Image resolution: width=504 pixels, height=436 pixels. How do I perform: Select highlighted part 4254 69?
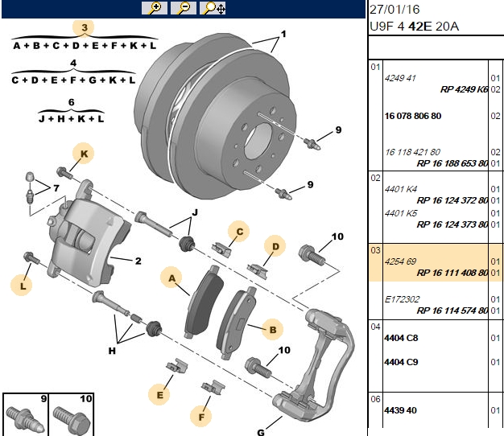[x=400, y=261]
